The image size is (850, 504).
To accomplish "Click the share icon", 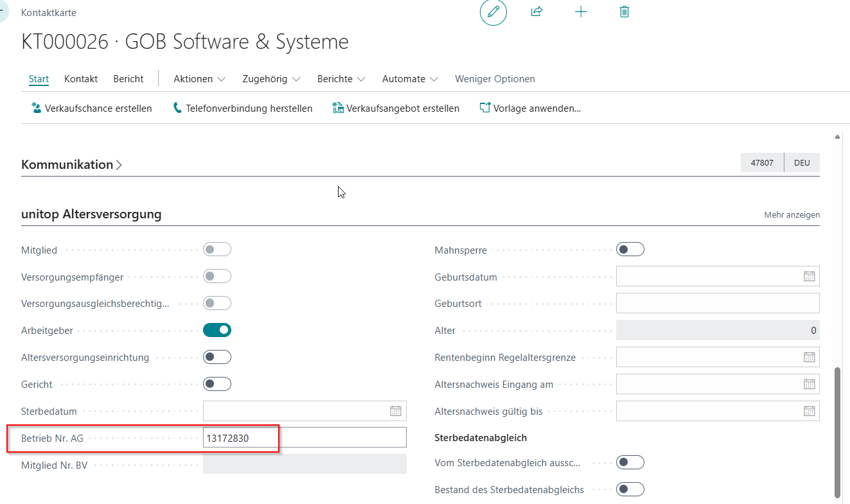I will 537,12.
